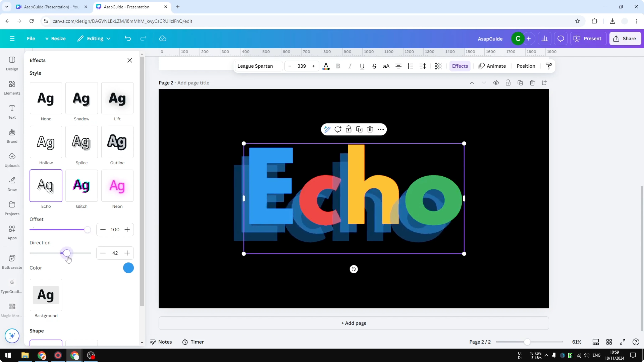
Task: Toggle bold formatting
Action: (338, 66)
